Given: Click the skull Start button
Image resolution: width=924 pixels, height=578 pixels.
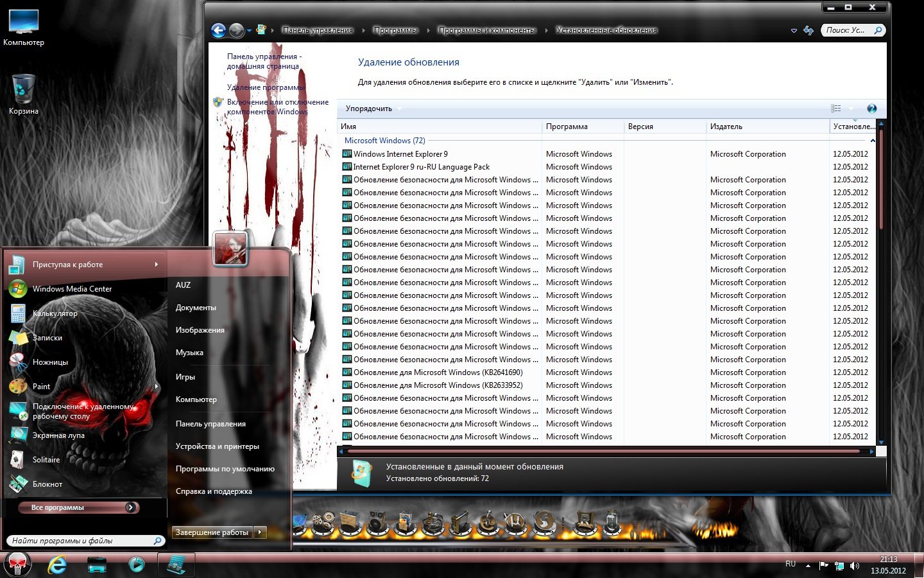Looking at the screenshot, I should point(18,565).
